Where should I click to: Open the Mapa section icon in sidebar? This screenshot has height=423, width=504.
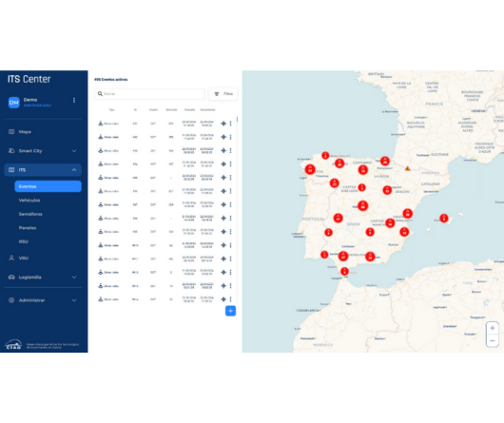[x=11, y=132]
